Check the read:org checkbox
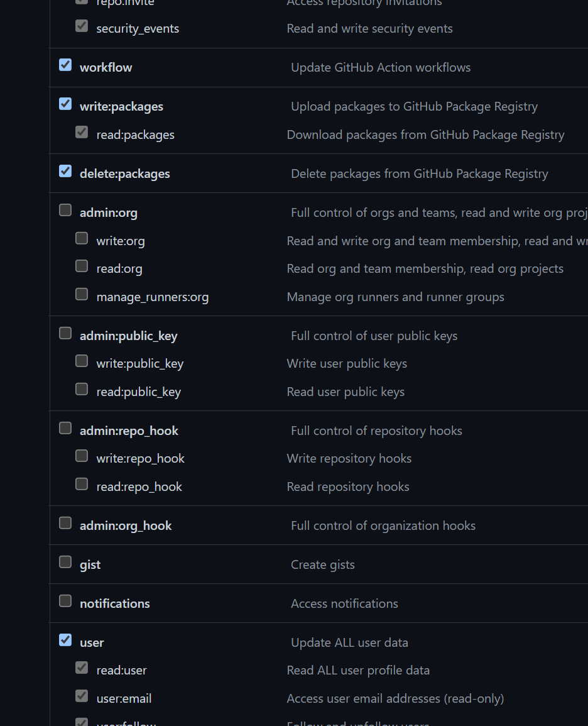Viewport: 588px width, 726px height. click(x=82, y=266)
